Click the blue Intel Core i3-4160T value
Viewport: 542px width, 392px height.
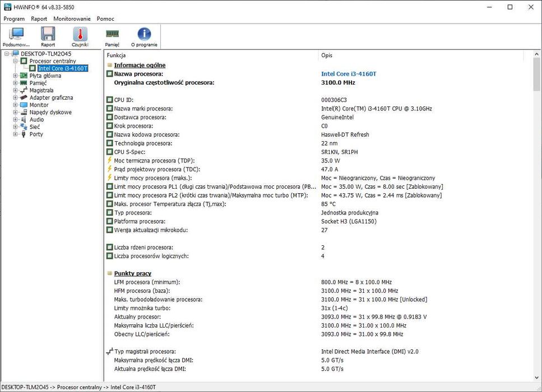coord(349,74)
